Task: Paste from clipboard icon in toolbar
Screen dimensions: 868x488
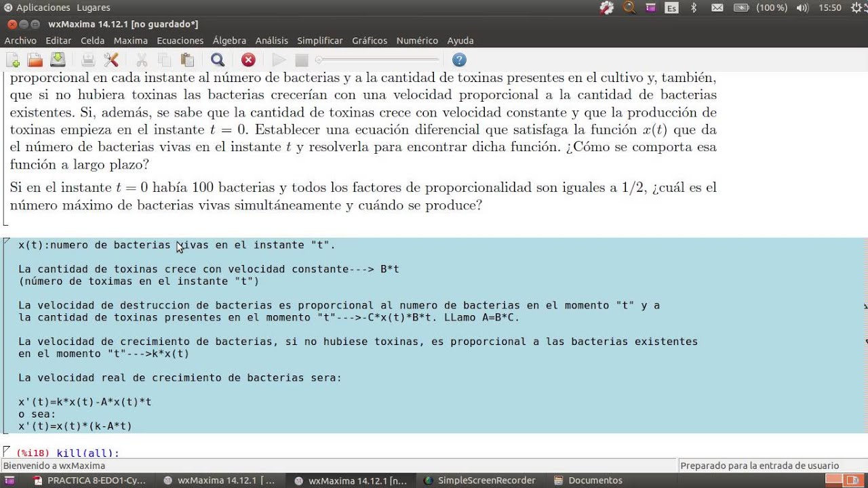Action: point(187,60)
